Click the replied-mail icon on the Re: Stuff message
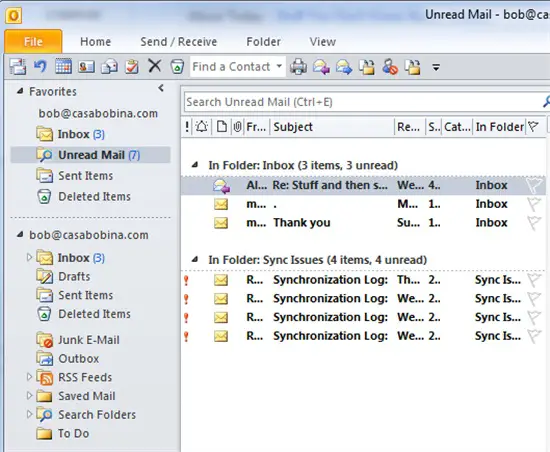This screenshot has height=452, width=550. pos(221,186)
